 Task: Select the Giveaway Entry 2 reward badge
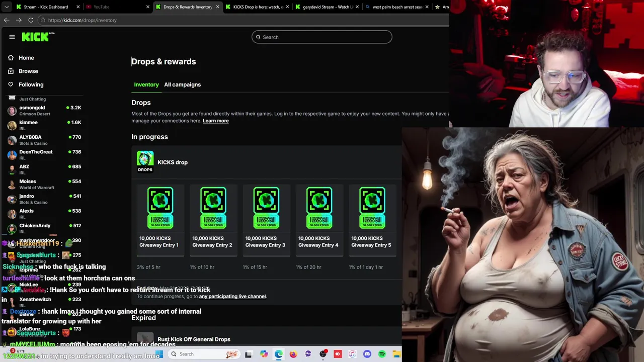point(213,208)
